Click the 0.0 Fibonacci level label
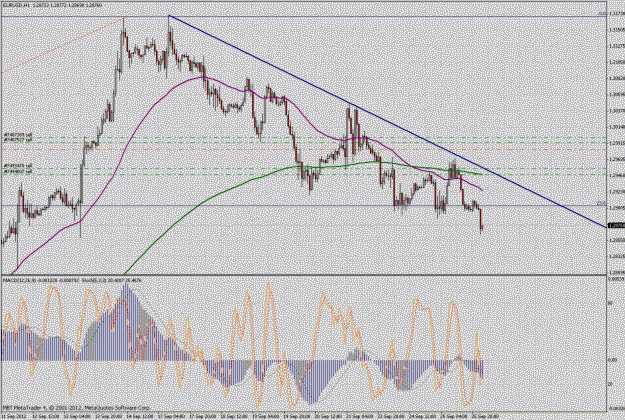The height and width of the screenshot is (420, 625). (603, 14)
